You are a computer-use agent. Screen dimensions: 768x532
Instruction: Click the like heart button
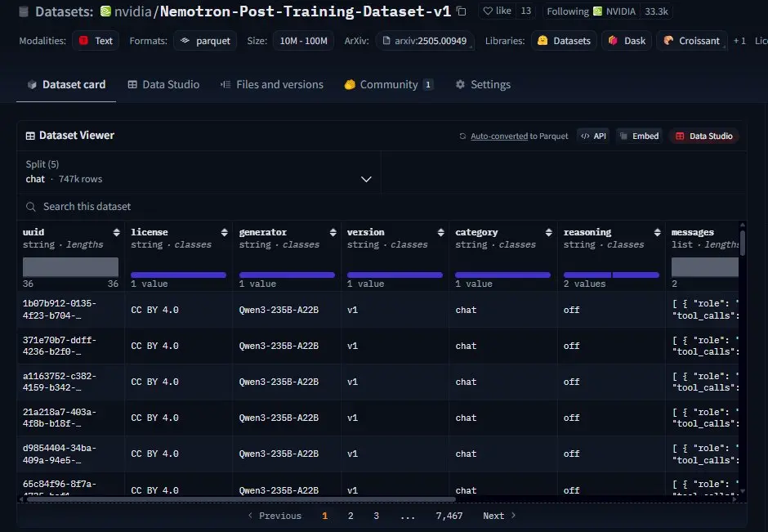tap(497, 11)
